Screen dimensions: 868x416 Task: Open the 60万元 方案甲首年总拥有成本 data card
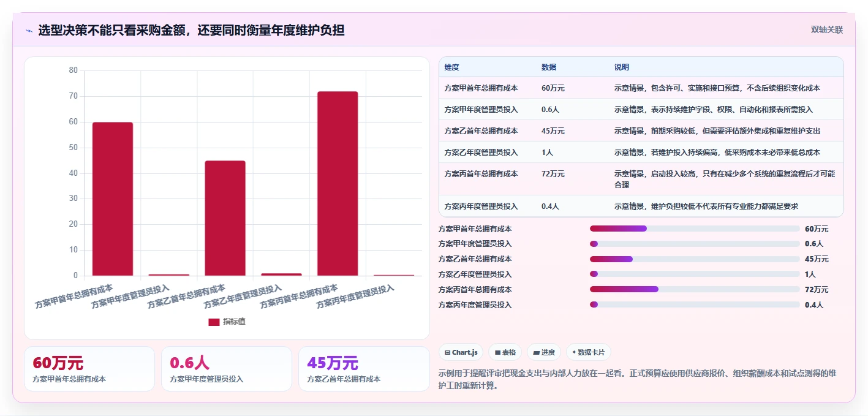click(x=89, y=369)
